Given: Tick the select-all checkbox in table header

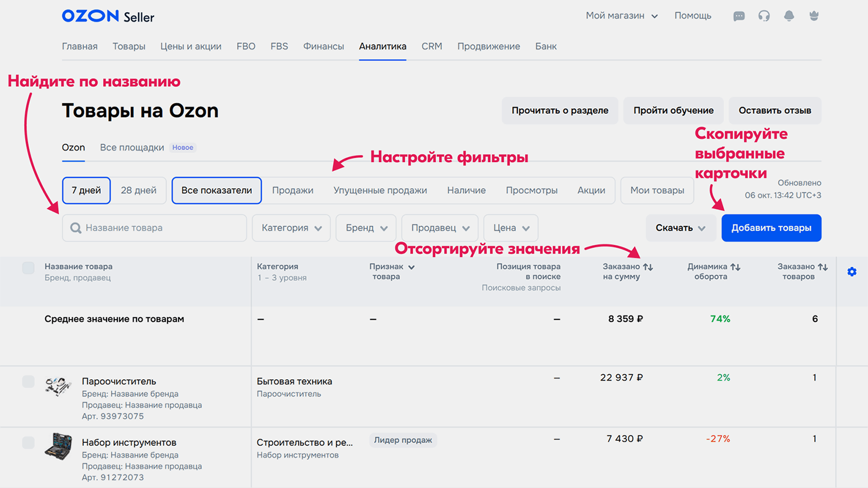Looking at the screenshot, I should (x=28, y=268).
